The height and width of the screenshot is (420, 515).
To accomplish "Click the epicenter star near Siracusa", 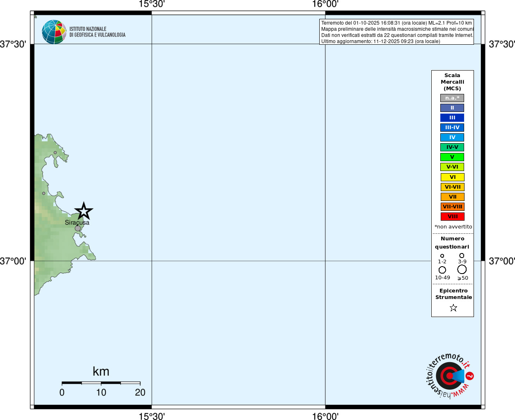I will 84,211.
